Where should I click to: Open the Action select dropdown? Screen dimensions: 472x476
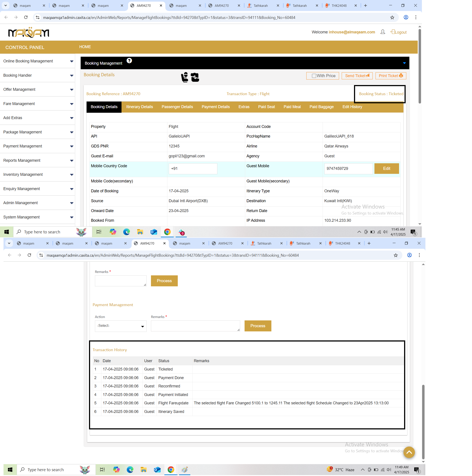coord(120,326)
